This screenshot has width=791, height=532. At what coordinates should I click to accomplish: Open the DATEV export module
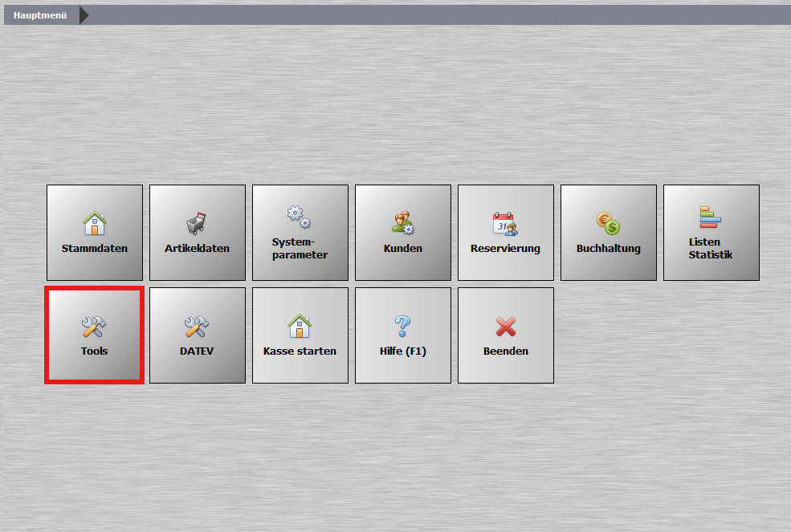coord(197,335)
